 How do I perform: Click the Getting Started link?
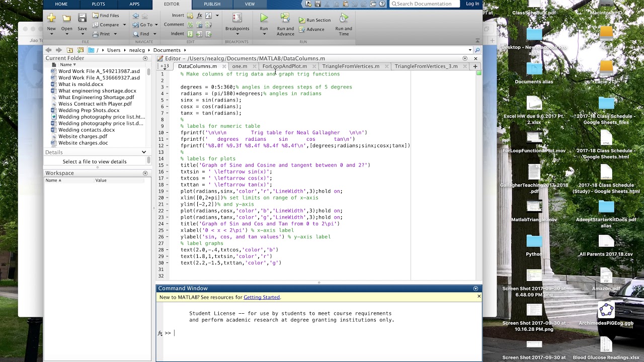click(x=262, y=297)
